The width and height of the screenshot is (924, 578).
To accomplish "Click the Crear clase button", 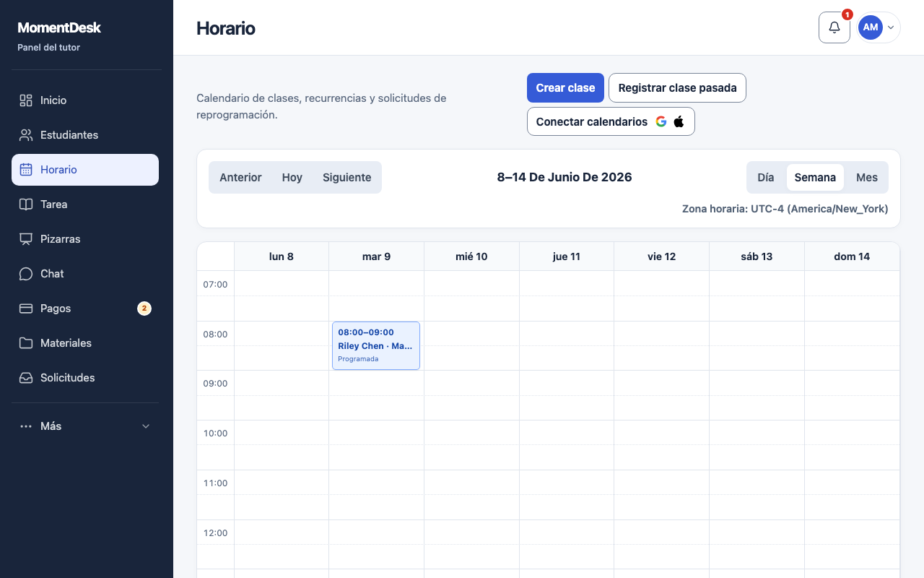I will 565,87.
